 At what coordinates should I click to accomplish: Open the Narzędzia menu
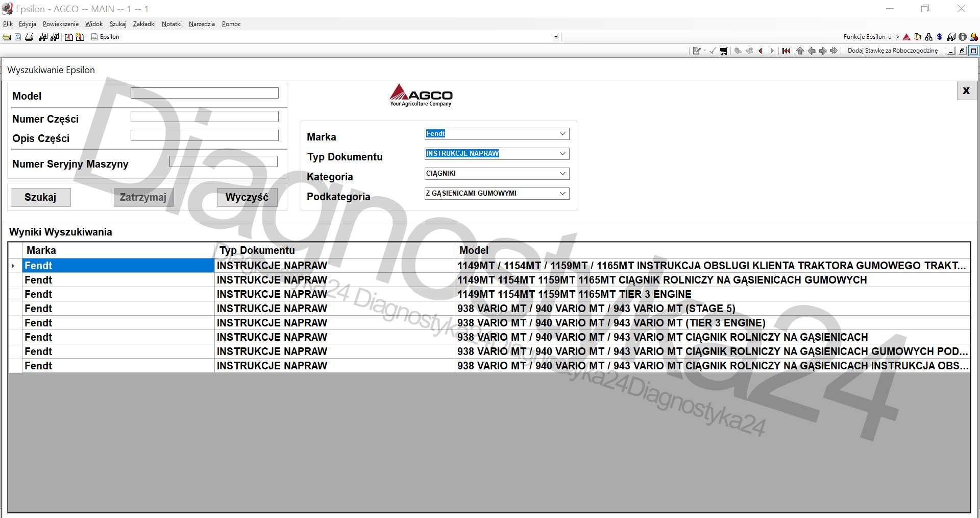(x=202, y=24)
